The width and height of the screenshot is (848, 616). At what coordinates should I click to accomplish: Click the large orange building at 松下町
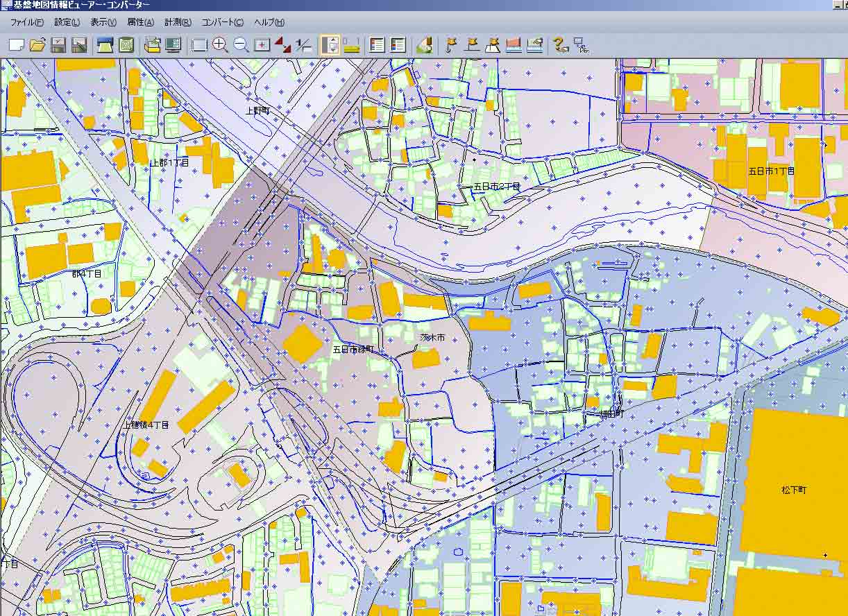(x=794, y=486)
